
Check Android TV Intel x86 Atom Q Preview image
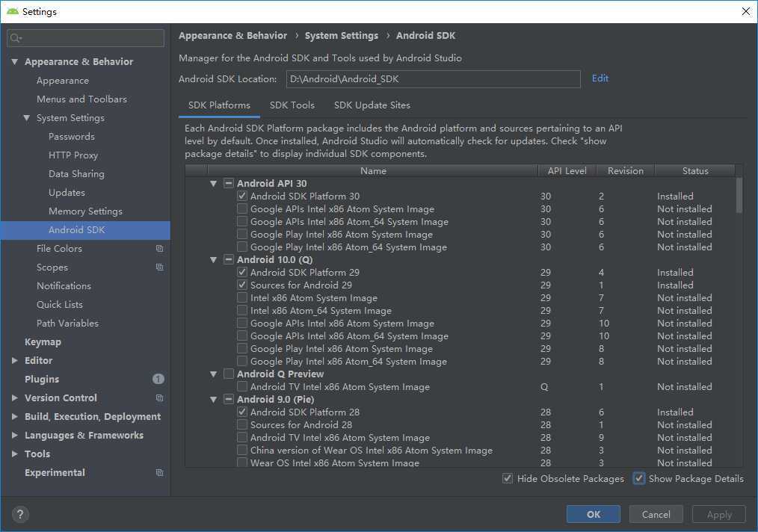point(242,386)
